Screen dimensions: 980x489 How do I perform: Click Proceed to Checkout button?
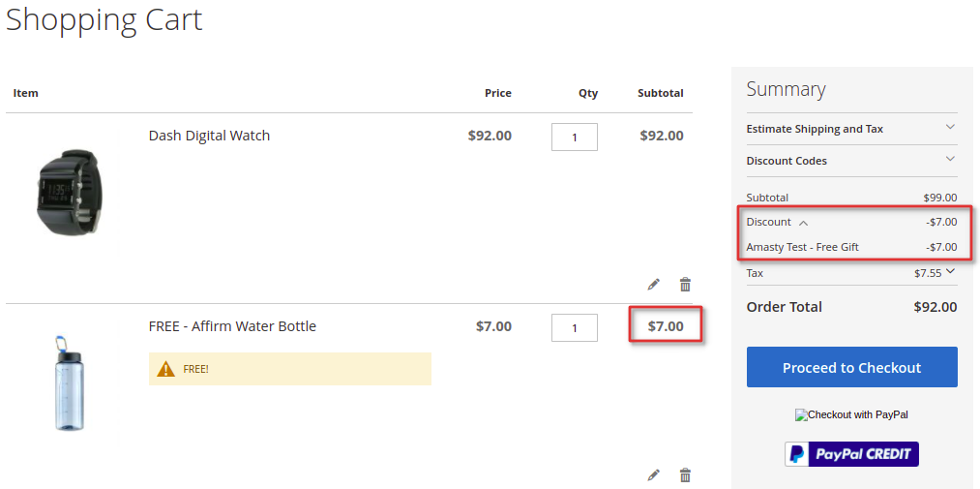(x=852, y=367)
